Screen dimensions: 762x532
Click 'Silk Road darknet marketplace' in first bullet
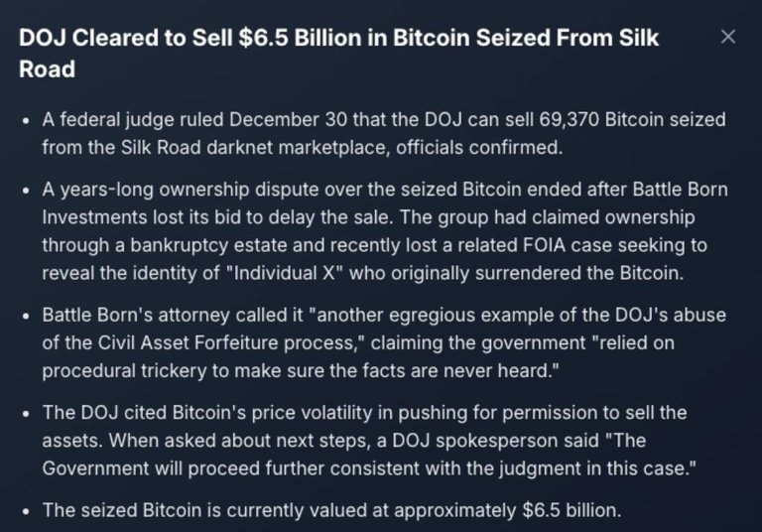point(255,147)
